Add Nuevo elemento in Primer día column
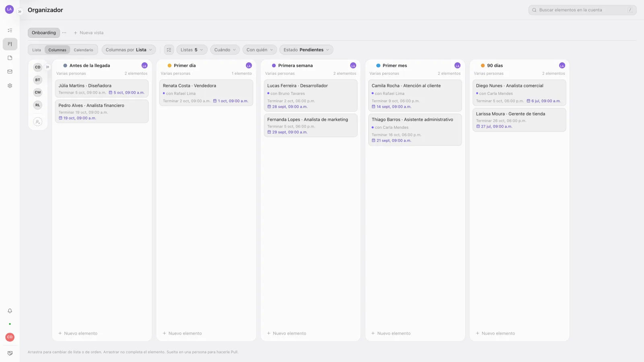 click(182, 333)
